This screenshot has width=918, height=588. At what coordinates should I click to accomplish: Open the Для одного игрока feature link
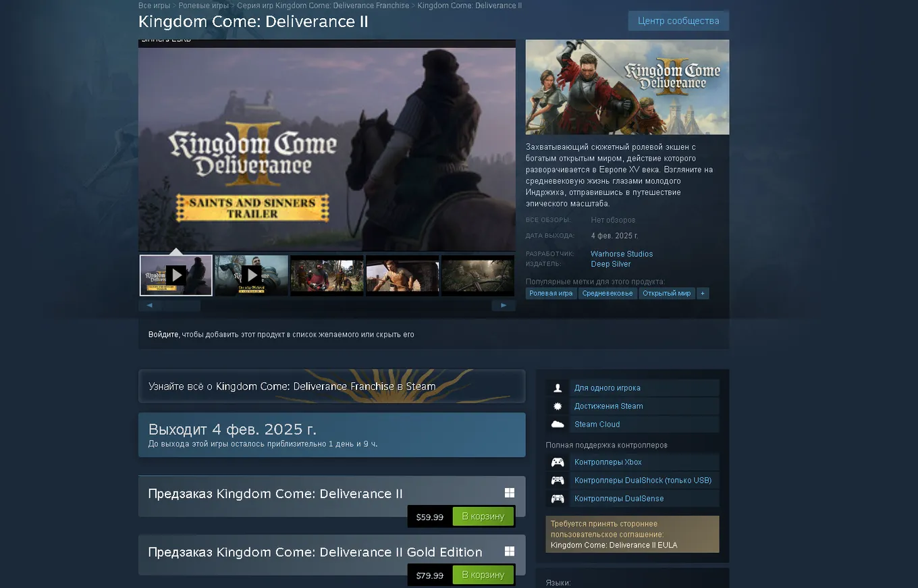tap(607, 387)
